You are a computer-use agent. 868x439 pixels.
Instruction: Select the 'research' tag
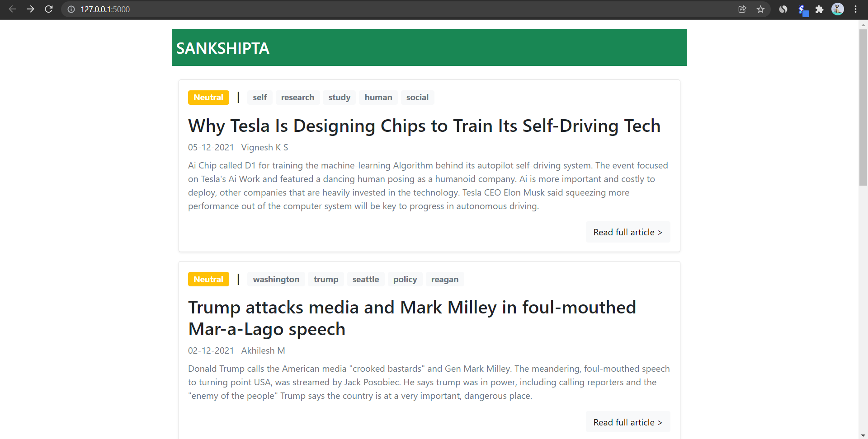point(297,98)
